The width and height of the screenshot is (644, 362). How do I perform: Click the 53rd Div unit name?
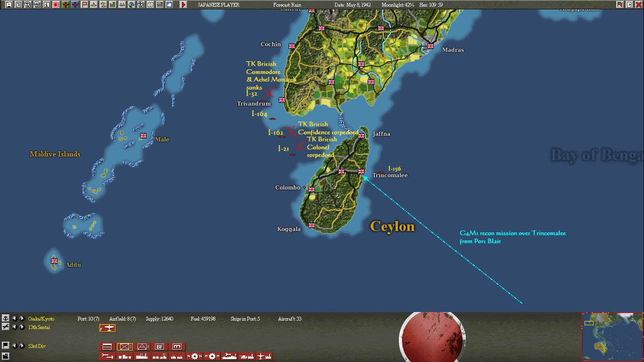[37, 346]
